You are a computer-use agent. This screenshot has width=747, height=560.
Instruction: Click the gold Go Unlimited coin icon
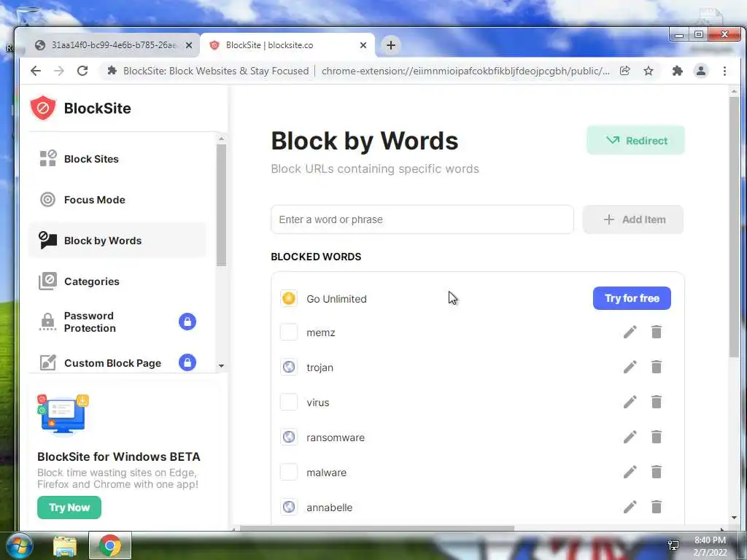pos(289,298)
